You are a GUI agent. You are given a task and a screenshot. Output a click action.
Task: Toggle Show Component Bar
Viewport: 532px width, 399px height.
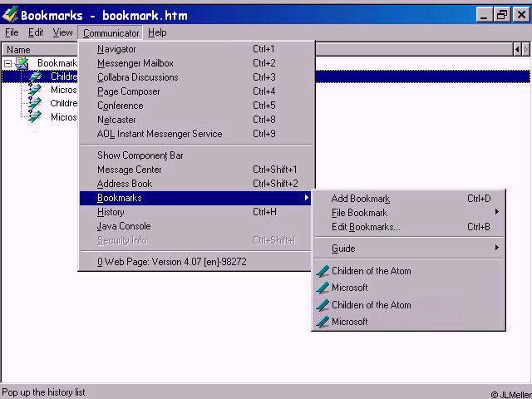[x=140, y=155]
